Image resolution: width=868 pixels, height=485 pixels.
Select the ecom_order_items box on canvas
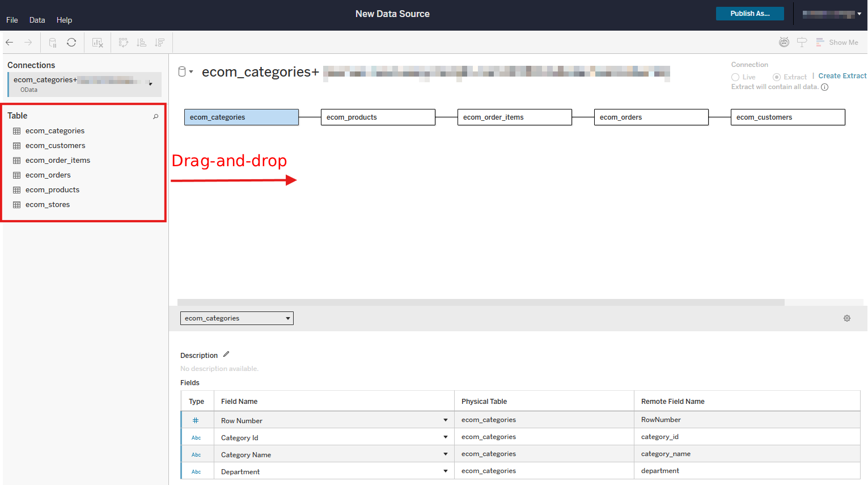[515, 117]
